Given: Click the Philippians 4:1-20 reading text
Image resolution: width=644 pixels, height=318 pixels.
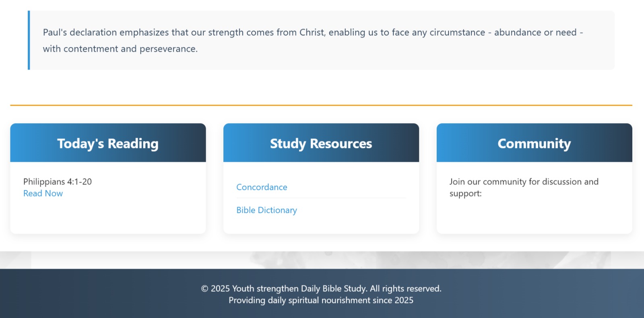Looking at the screenshot, I should pyautogui.click(x=58, y=182).
